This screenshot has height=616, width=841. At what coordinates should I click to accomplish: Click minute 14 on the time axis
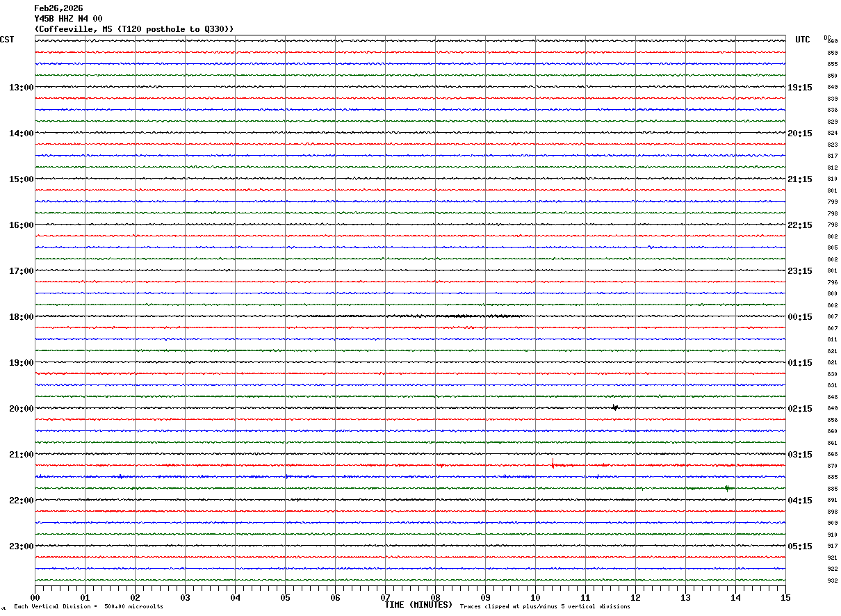(735, 597)
